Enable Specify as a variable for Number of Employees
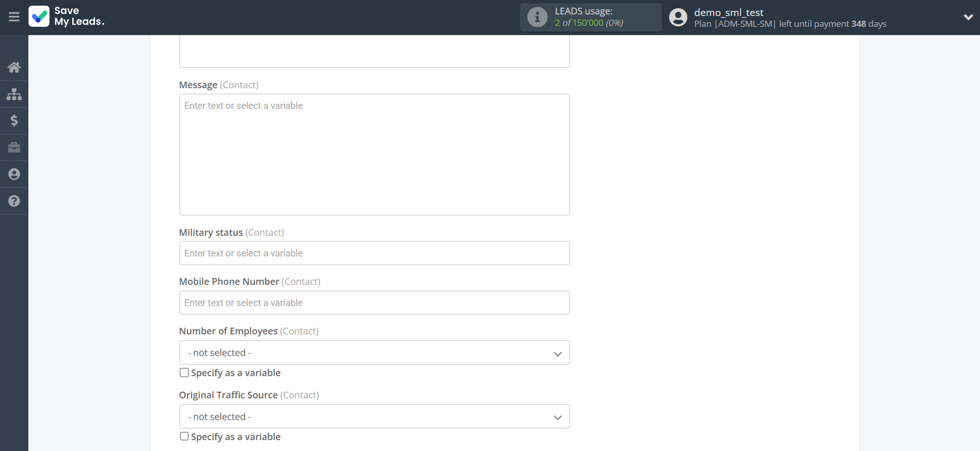 [184, 373]
